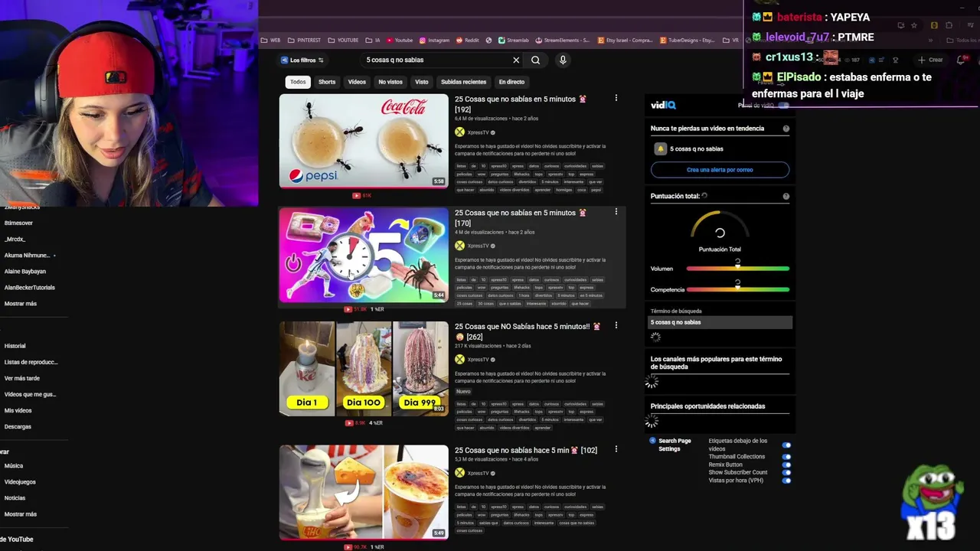Click the Competencia score slider

point(737,289)
